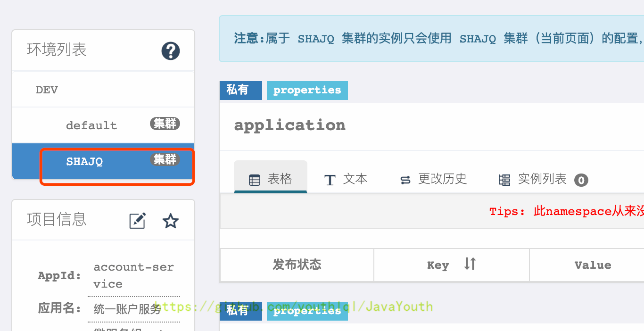Image resolution: width=644 pixels, height=331 pixels.
Task: Click the application namespace title
Action: pyautogui.click(x=289, y=125)
